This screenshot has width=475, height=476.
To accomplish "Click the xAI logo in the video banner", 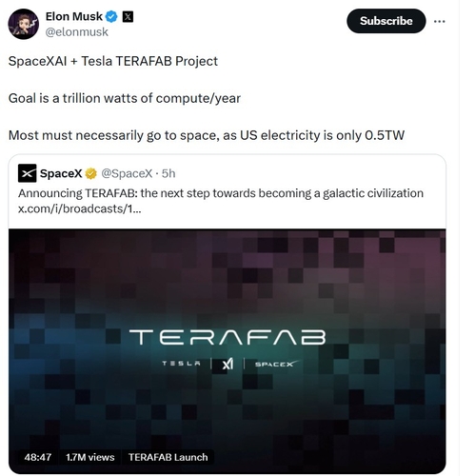I will pyautogui.click(x=228, y=364).
